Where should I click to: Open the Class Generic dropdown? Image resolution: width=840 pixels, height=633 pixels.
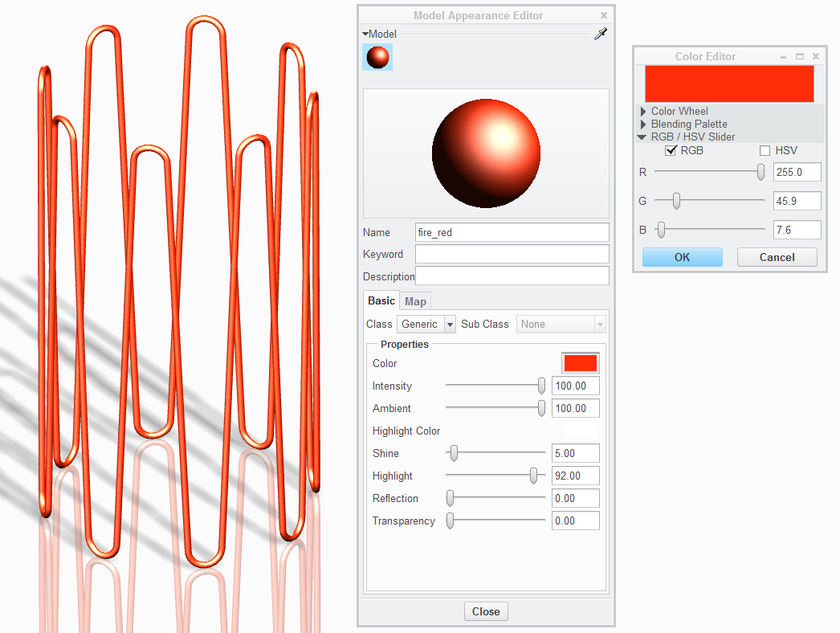[426, 325]
